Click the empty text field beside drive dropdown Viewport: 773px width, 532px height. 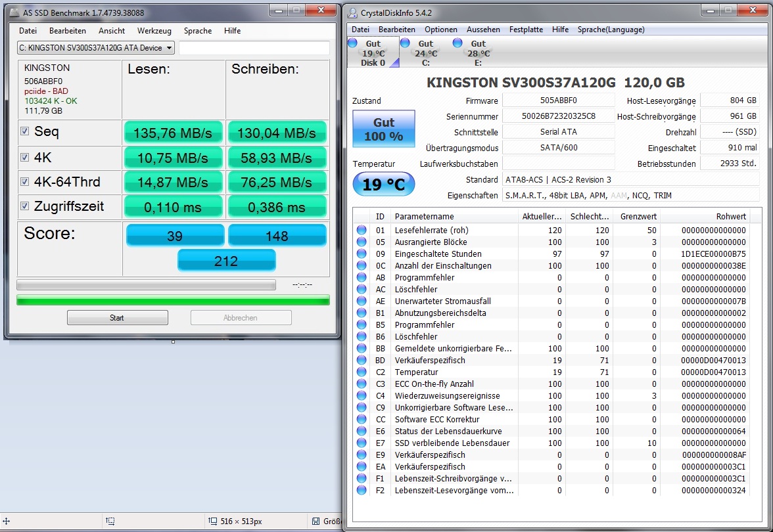254,48
